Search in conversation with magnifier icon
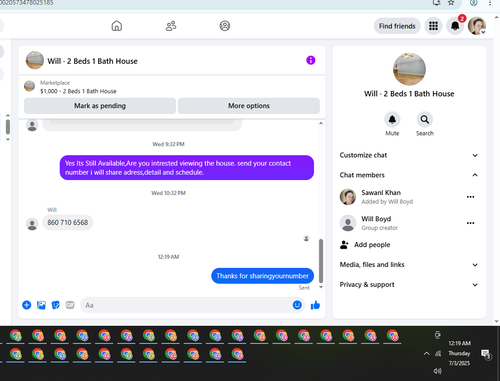This screenshot has height=381, width=500. pos(425,120)
